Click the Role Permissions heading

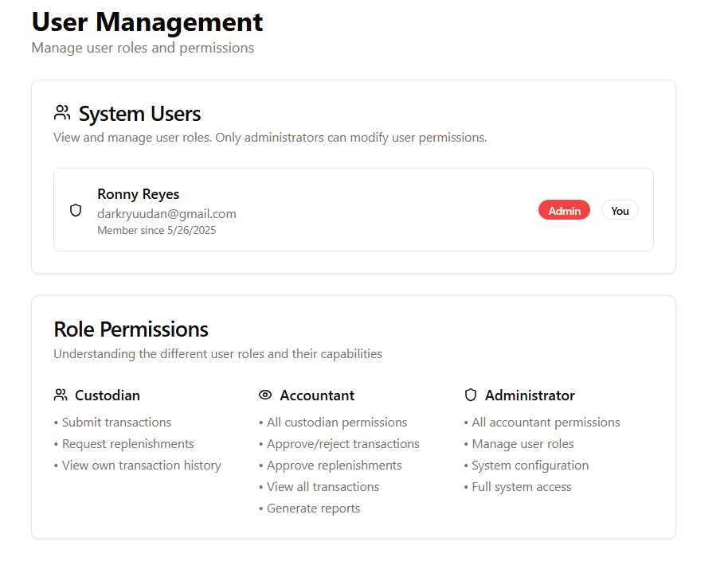(131, 329)
